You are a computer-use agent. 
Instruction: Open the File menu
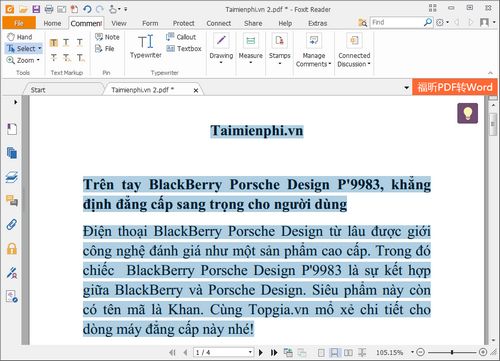(19, 23)
